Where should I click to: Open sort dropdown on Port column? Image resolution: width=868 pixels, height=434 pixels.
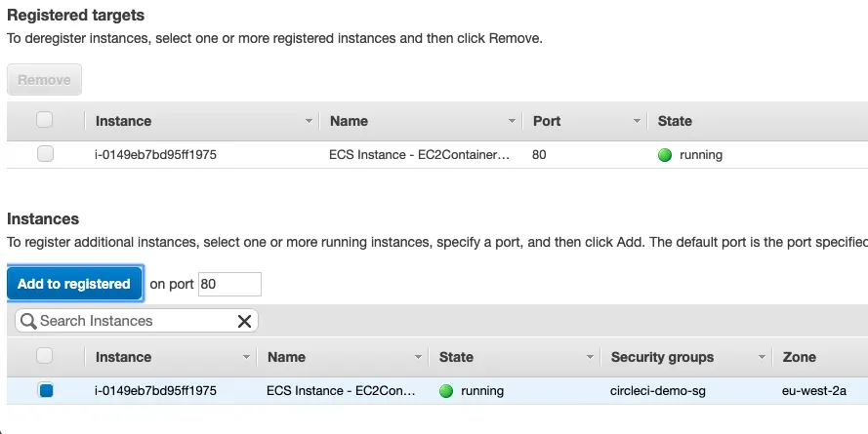[637, 121]
